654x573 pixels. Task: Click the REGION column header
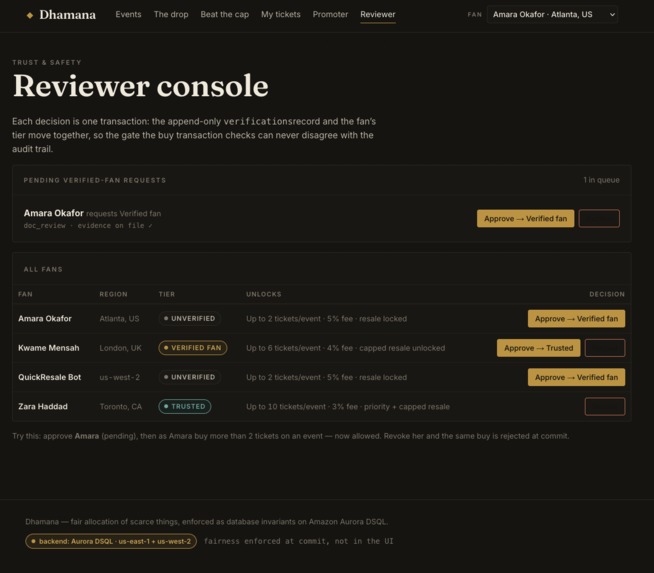click(x=113, y=294)
